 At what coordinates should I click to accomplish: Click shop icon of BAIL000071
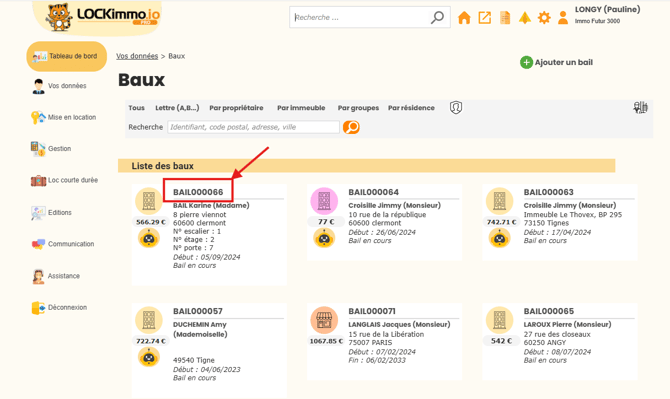[324, 320]
